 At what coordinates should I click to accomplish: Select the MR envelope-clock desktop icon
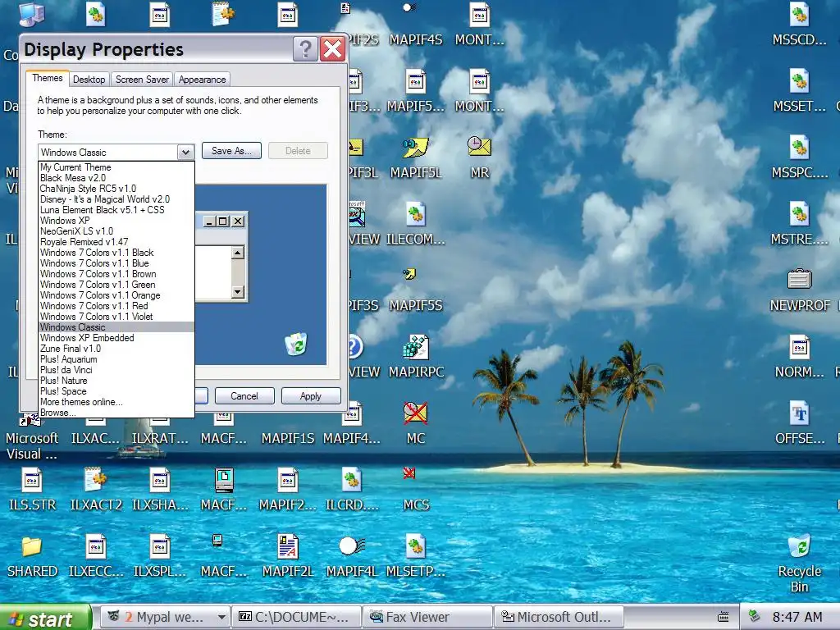click(479, 157)
